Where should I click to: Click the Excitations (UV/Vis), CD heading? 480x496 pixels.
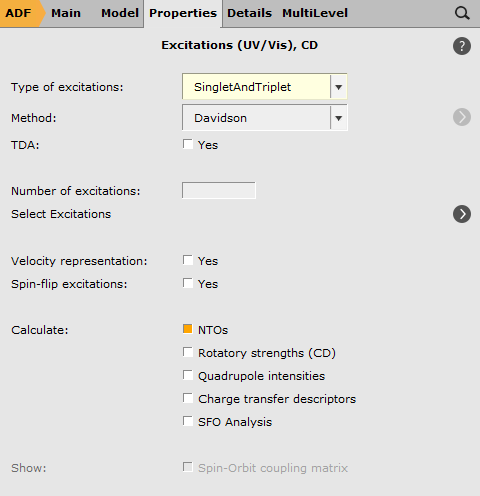pyautogui.click(x=240, y=45)
